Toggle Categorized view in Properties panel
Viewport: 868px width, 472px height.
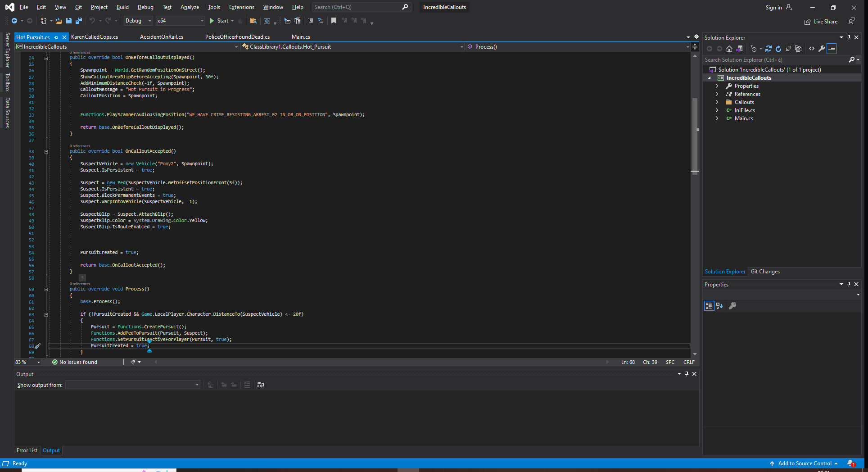click(709, 306)
